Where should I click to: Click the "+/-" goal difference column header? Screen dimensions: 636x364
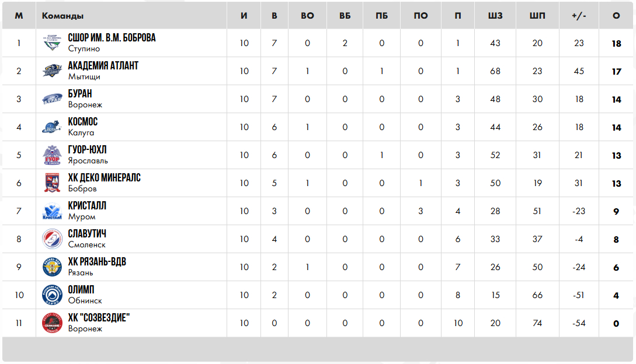(x=579, y=16)
